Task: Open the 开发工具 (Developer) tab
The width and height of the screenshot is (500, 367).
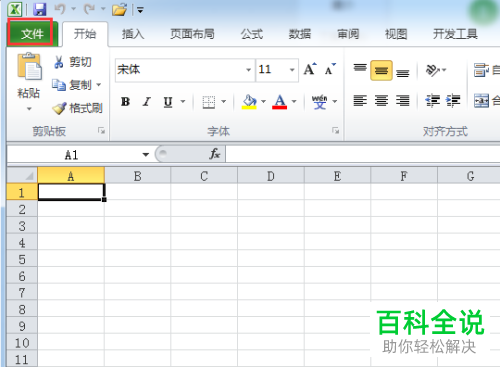Action: (455, 34)
